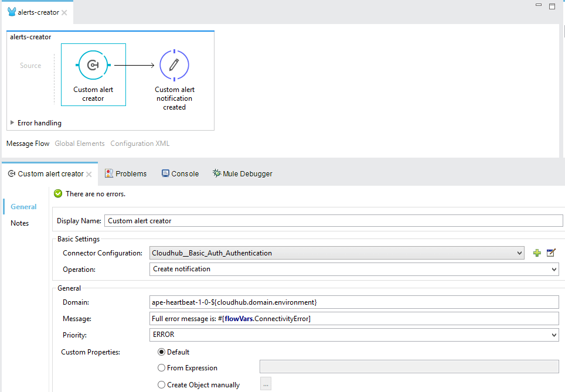Switch to the Global Elements view
The height and width of the screenshot is (392, 565).
coord(80,144)
